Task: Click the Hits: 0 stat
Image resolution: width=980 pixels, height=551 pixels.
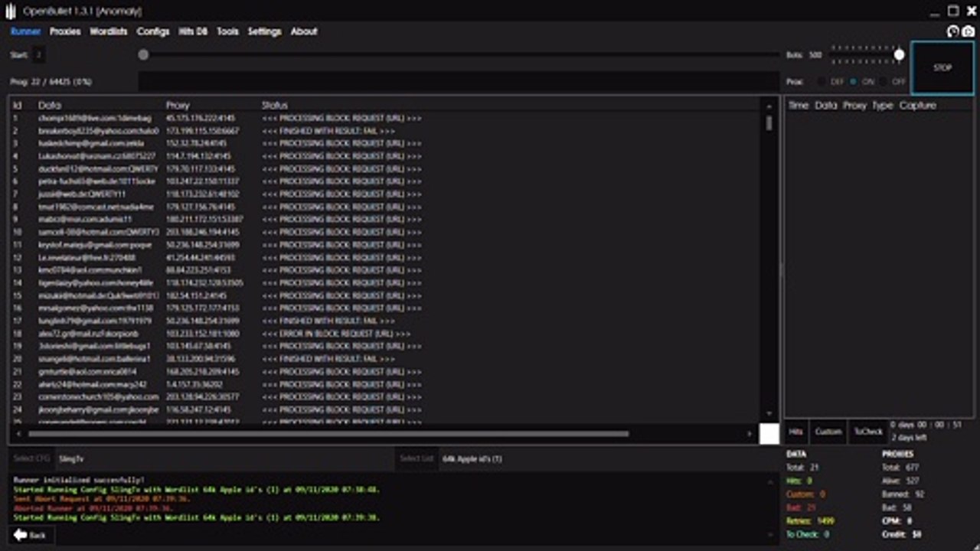Action: [799, 481]
